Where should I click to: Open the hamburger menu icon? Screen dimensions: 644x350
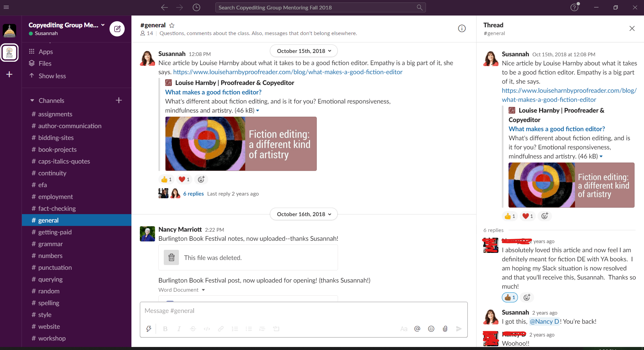click(6, 7)
